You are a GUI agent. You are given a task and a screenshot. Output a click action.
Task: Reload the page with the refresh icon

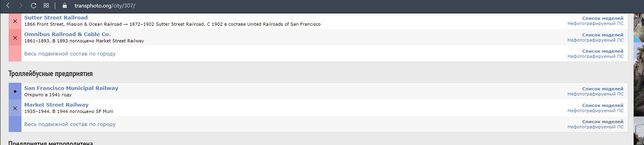(x=33, y=6)
